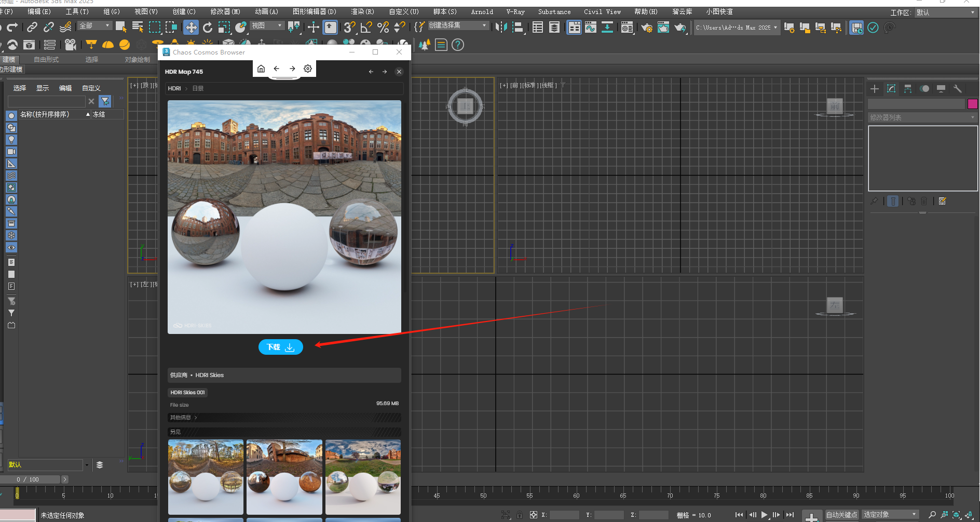Select the Rotate tool in the toolbar
The width and height of the screenshot is (980, 522).
tap(208, 27)
